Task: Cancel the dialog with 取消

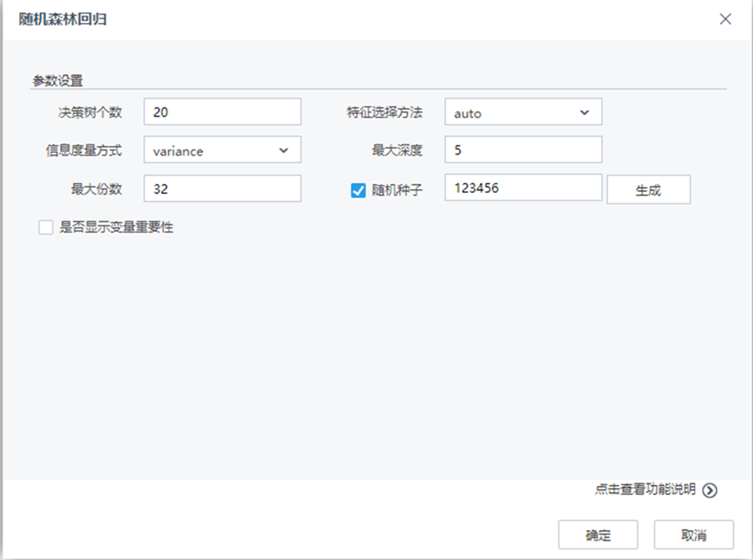Action: [x=692, y=535]
